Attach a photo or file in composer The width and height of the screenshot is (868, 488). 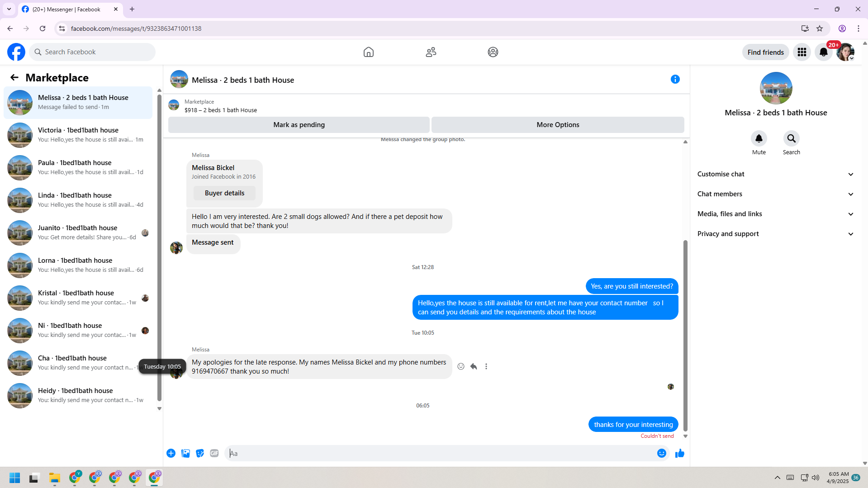coord(185,453)
